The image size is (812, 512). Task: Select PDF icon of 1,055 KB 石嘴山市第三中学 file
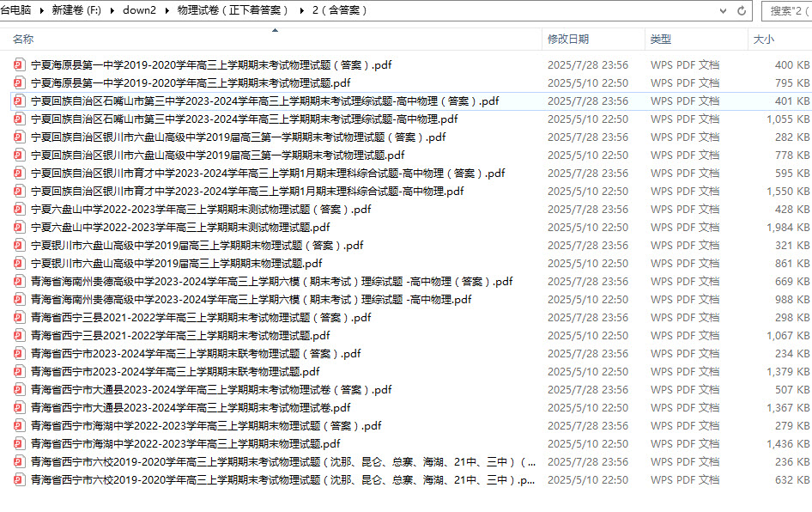pos(20,119)
